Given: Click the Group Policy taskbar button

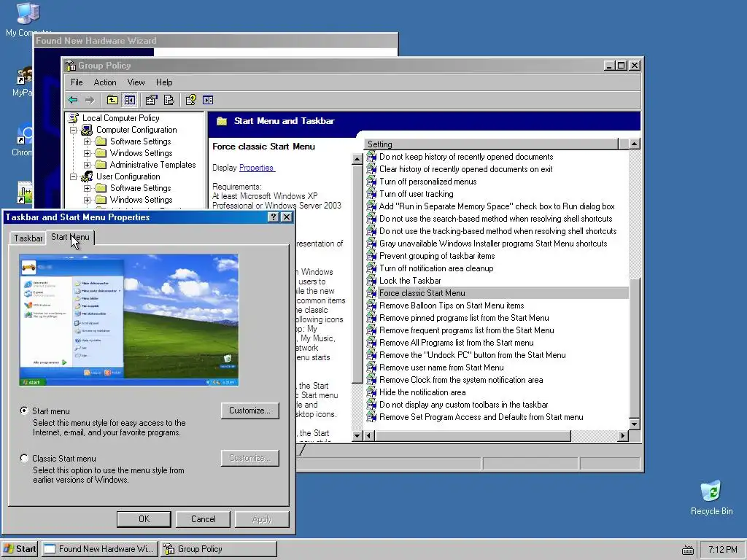Looking at the screenshot, I should coord(218,549).
